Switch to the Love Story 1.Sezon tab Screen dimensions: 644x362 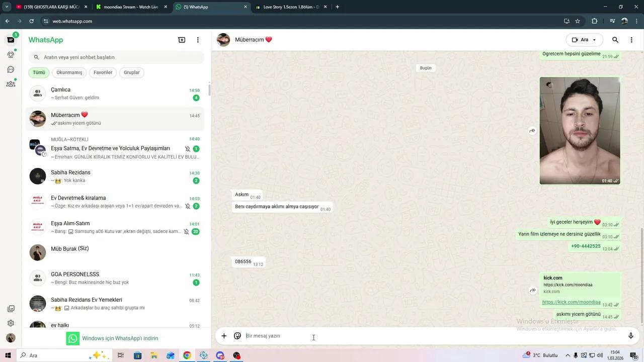tap(292, 7)
